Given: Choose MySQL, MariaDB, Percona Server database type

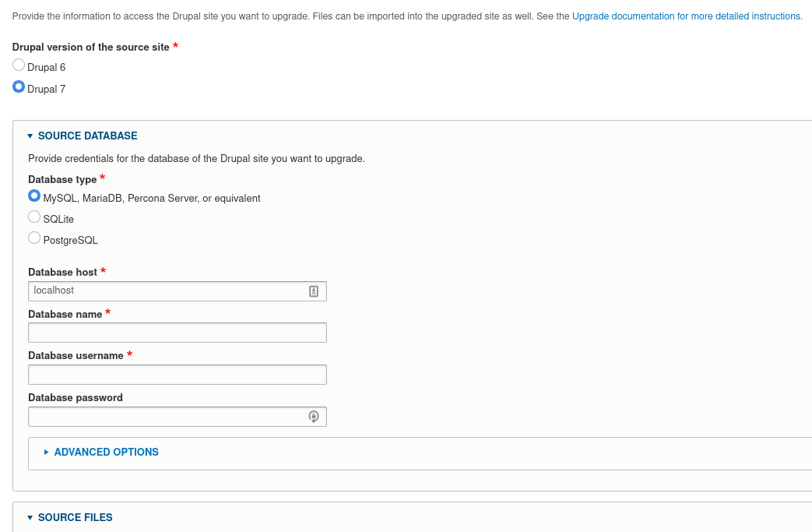Looking at the screenshot, I should [34, 196].
